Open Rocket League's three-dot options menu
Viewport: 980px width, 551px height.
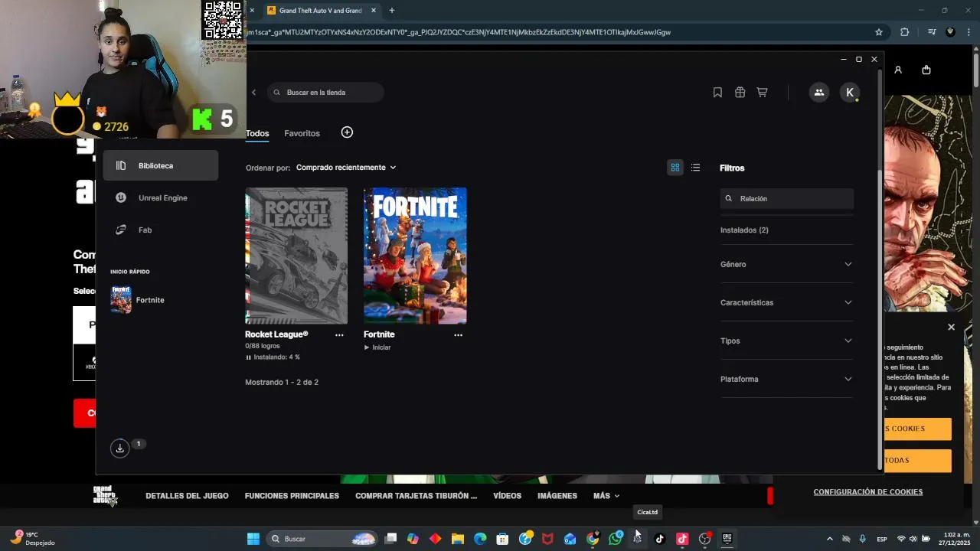(x=339, y=335)
